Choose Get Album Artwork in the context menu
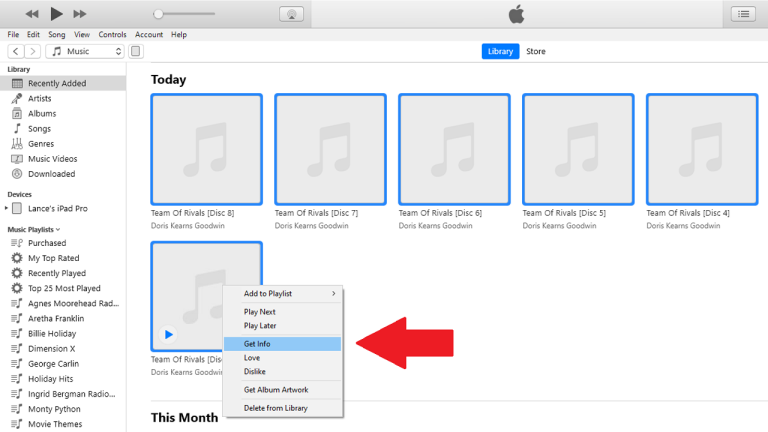 283,390
